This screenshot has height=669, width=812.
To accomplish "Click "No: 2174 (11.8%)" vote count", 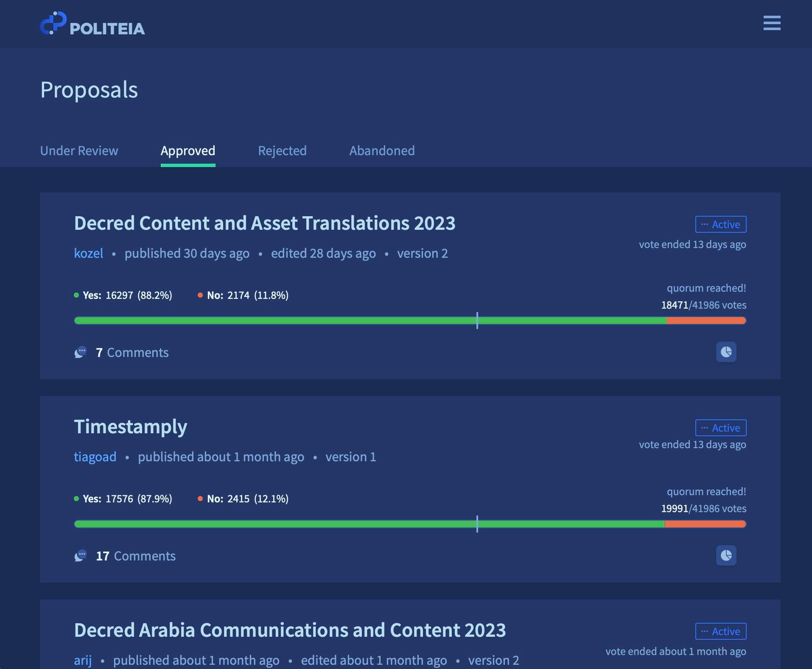I will (x=244, y=295).
